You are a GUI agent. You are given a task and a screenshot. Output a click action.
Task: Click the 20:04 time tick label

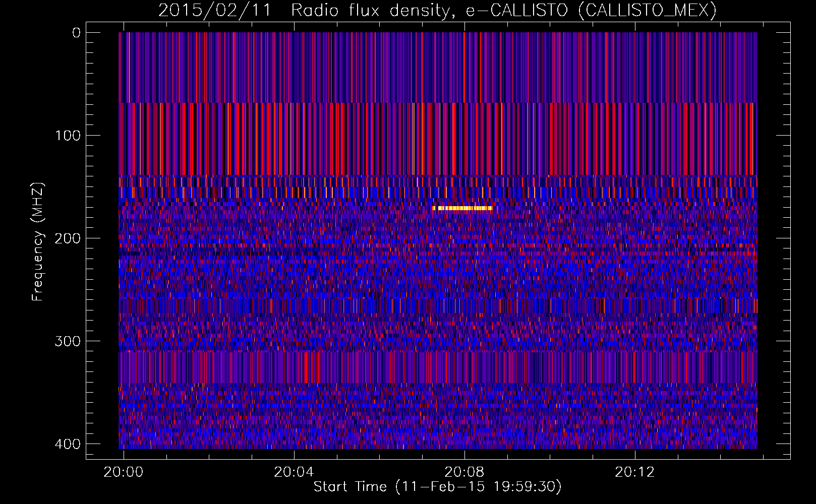(x=294, y=472)
